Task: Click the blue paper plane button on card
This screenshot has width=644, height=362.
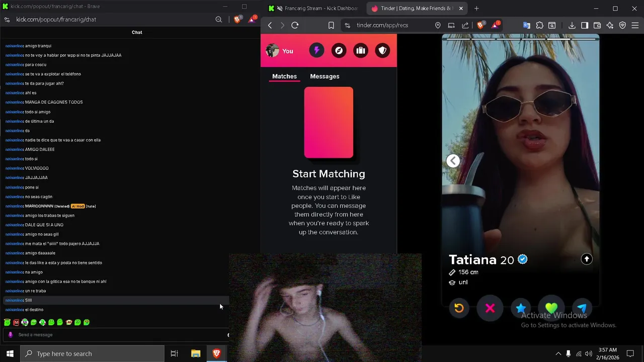Action: coord(582,308)
